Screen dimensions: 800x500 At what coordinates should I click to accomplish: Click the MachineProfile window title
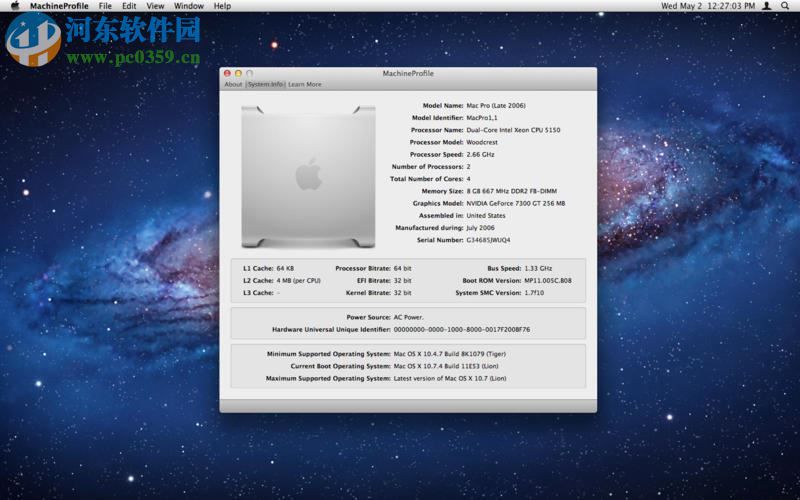[x=408, y=73]
